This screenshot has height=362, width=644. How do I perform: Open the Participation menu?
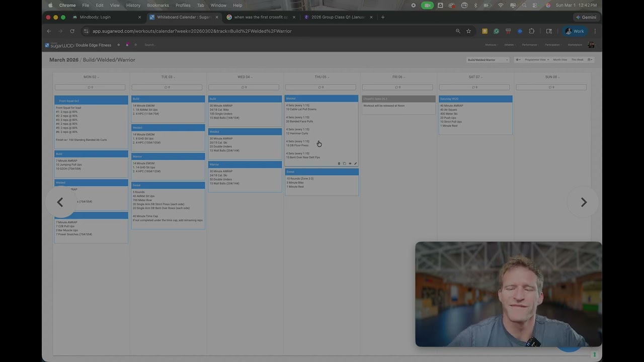552,45
